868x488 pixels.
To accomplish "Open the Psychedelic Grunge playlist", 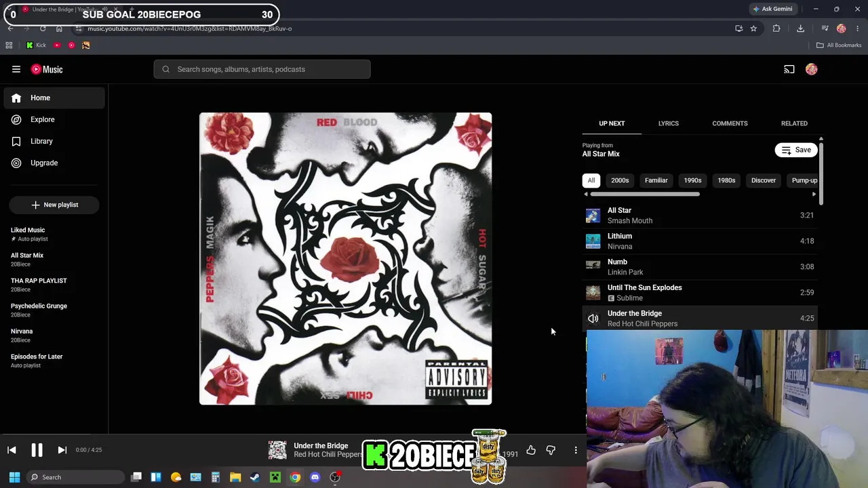I will tap(54, 310).
